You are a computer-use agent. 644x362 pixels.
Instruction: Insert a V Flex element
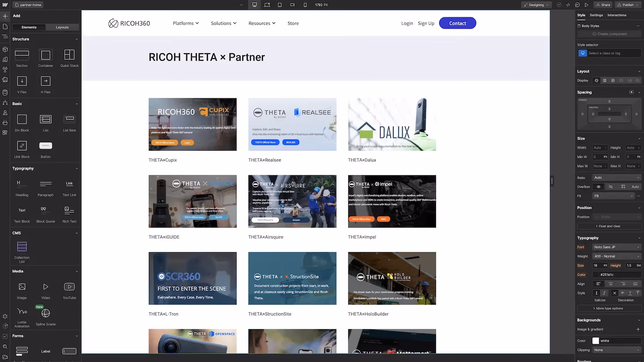pyautogui.click(x=22, y=84)
